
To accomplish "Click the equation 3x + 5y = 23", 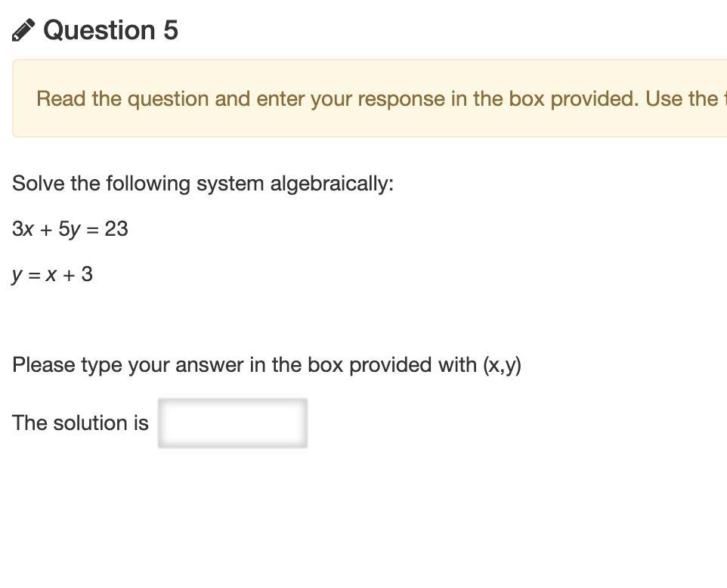I will tap(70, 229).
